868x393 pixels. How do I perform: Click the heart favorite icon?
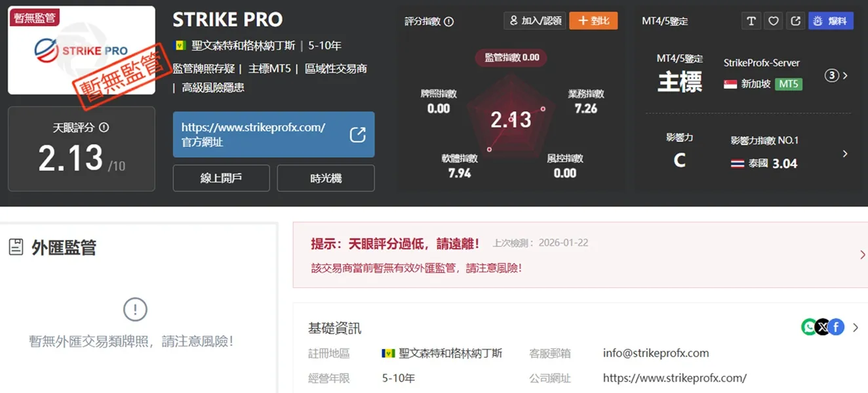[774, 21]
